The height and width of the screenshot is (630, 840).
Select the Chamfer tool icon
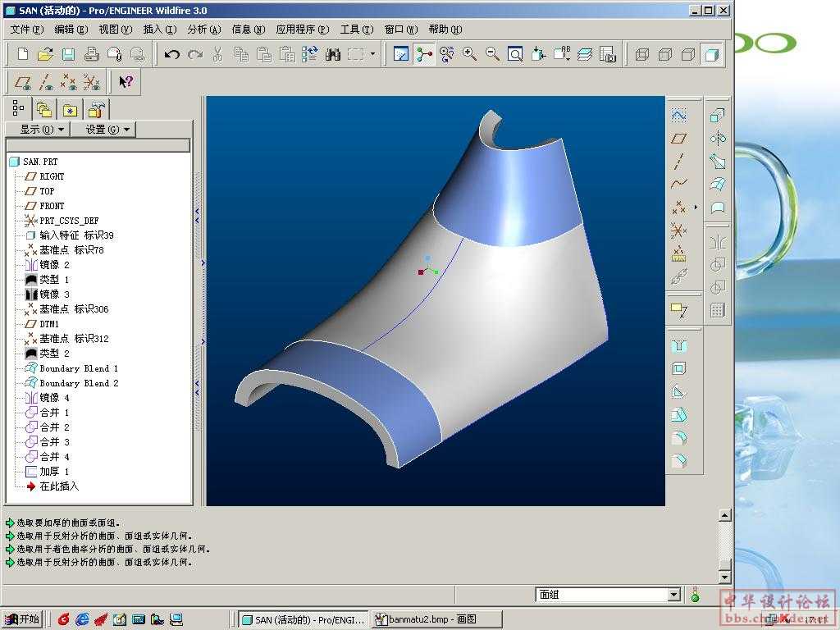[678, 461]
